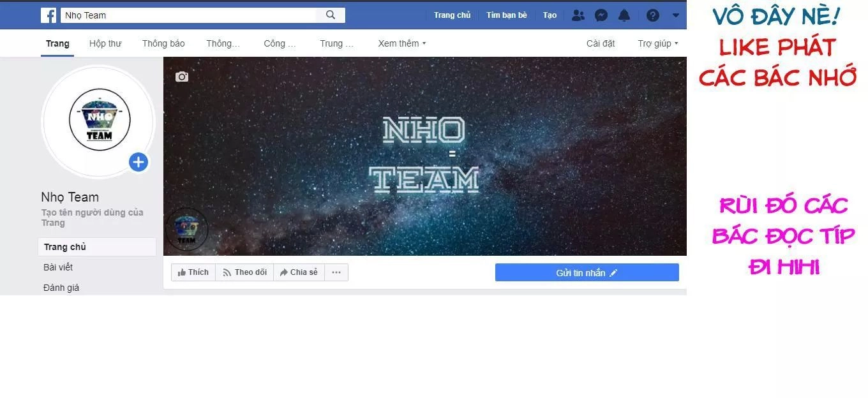This screenshot has height=398, width=868.
Task: Click the Chia sẻ share button
Action: click(x=299, y=272)
